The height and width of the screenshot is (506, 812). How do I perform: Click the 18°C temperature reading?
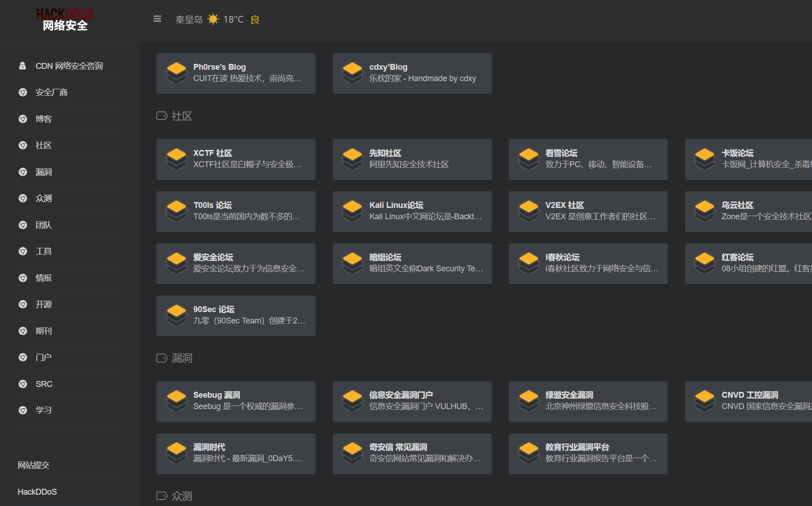pos(233,19)
